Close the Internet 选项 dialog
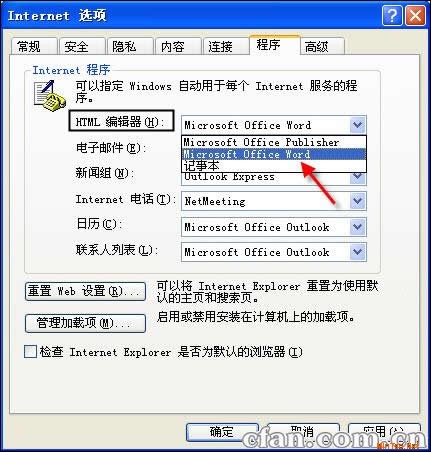The image size is (431, 452). click(415, 15)
